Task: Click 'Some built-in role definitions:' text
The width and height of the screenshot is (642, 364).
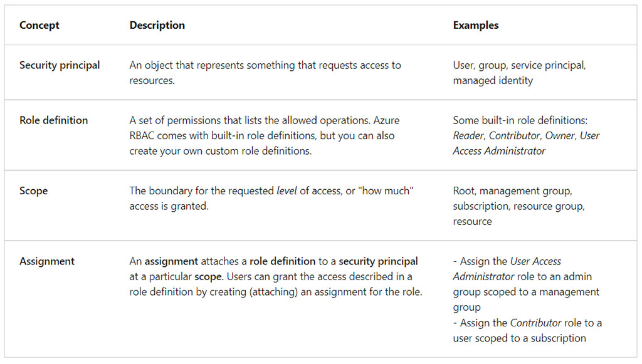Action: click(520, 120)
